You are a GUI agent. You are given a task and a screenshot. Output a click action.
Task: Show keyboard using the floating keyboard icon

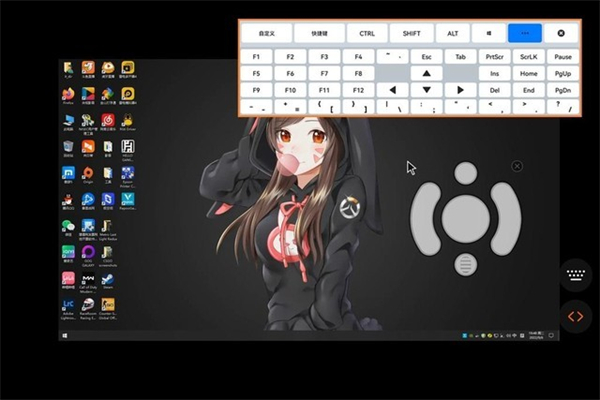point(577,274)
